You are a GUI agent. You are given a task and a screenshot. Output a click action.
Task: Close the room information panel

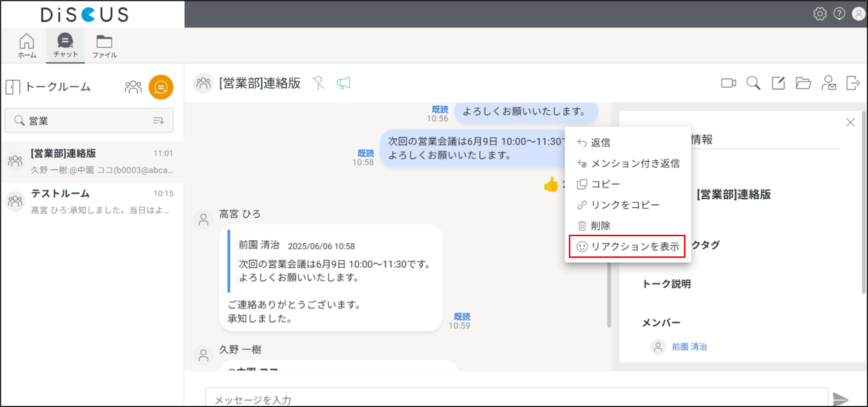pyautogui.click(x=850, y=123)
